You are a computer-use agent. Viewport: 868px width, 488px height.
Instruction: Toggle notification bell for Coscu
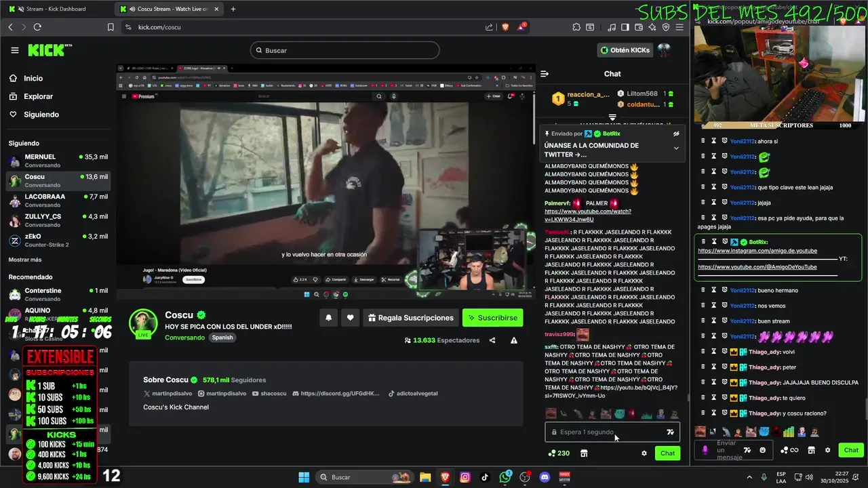tap(328, 317)
